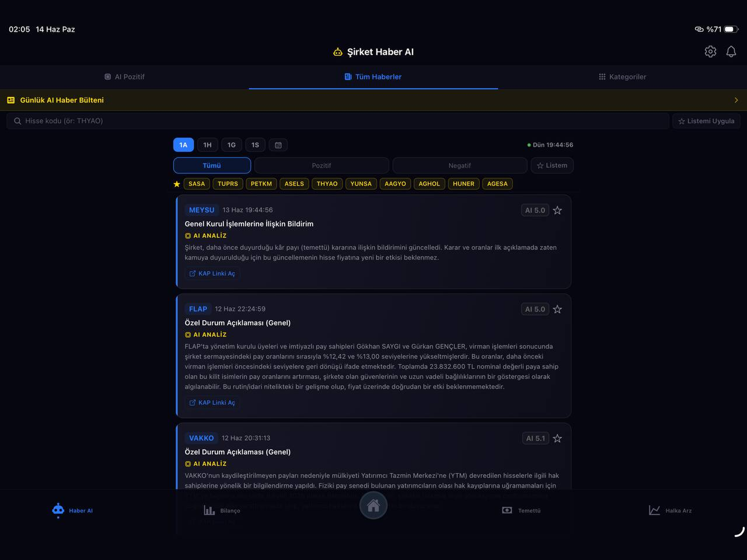Open Genel Kurul İşlemlerine İlişkin Bildirim headline

click(x=249, y=224)
